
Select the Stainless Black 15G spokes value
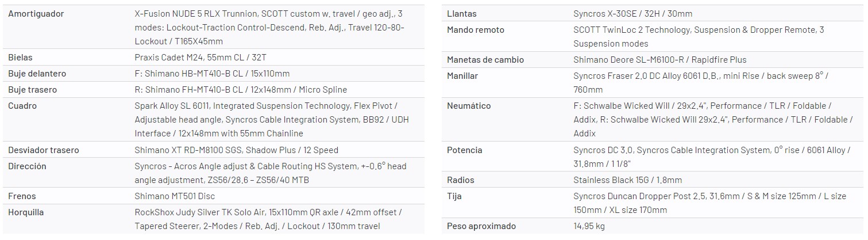627,180
